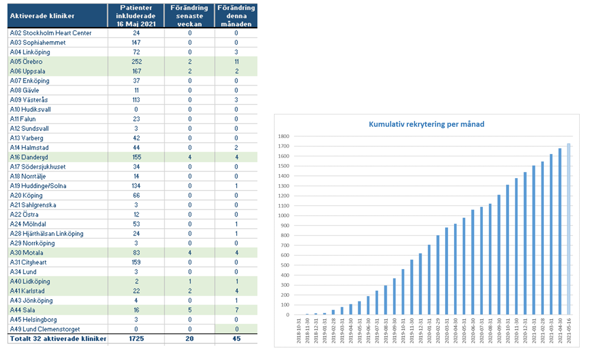Image resolution: width=591 pixels, height=364 pixels.
Task: Select the 'A20 Köping' row label
Action: coord(26,195)
